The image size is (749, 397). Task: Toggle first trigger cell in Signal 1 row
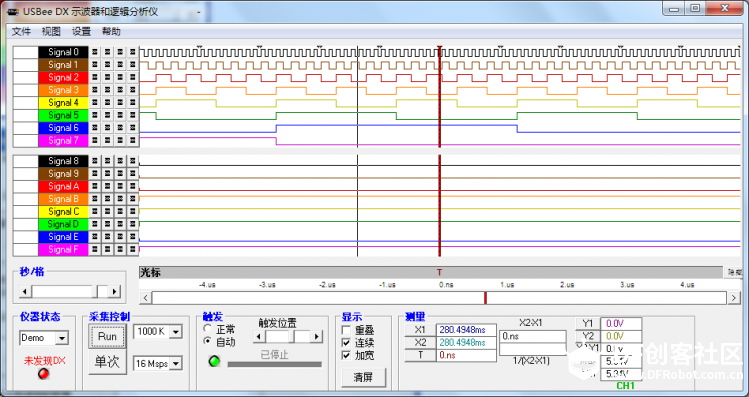(x=95, y=64)
